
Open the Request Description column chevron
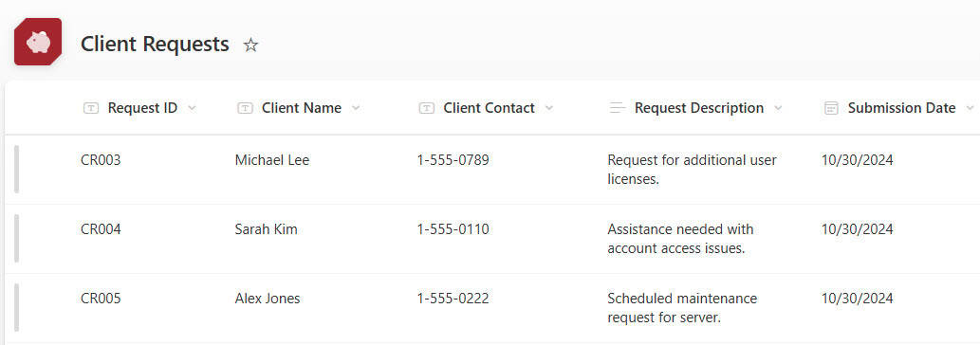click(x=778, y=109)
